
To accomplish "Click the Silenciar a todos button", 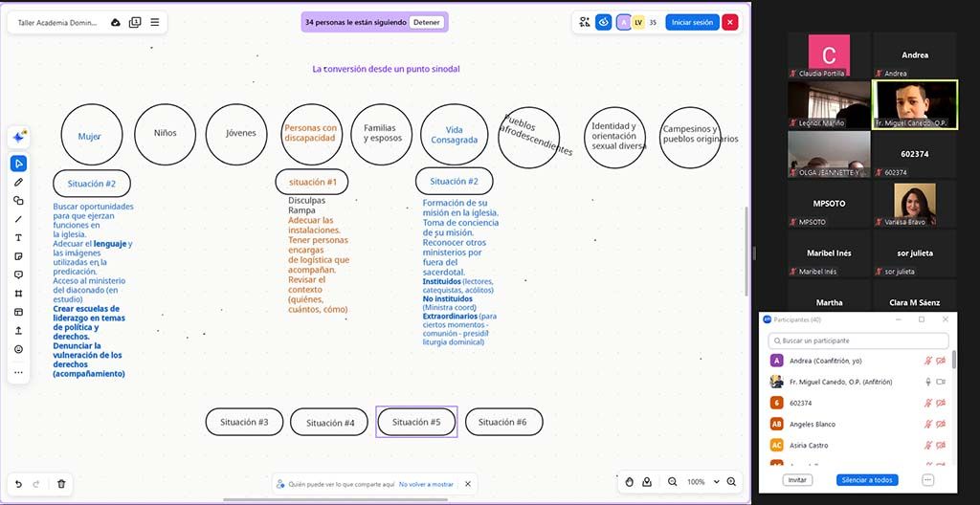I will tap(867, 480).
